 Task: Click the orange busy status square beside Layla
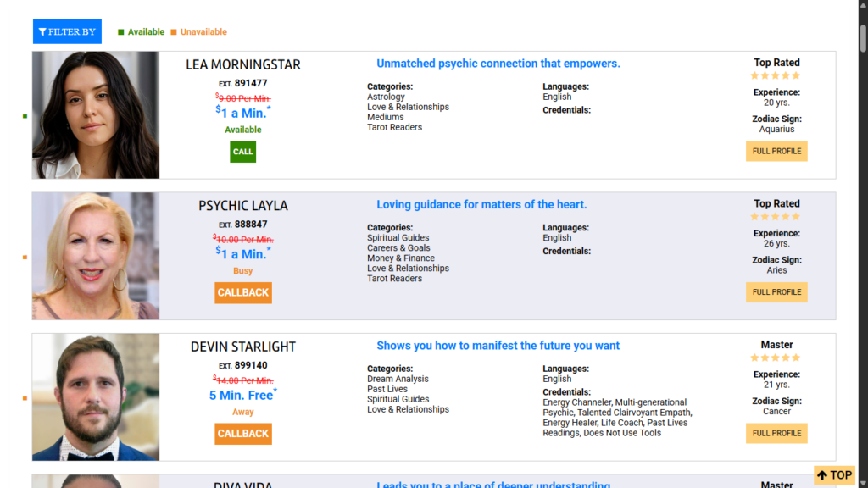[25, 257]
